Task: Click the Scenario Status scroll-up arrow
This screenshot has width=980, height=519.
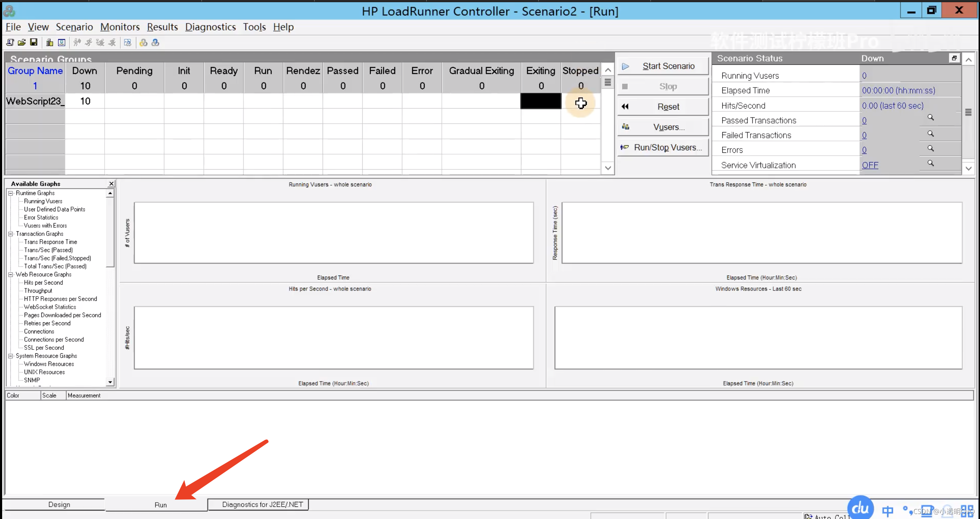Action: [x=969, y=60]
